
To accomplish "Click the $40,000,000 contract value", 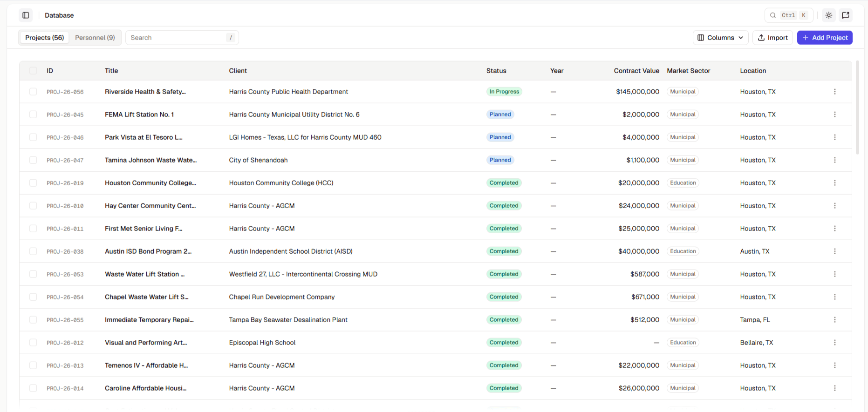I will pos(639,251).
